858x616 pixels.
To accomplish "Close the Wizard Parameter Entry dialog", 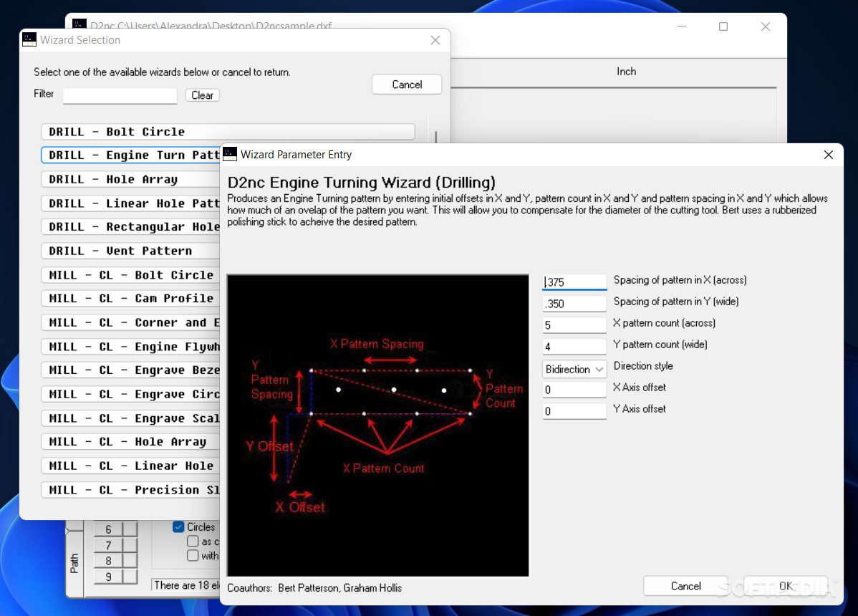I will pos(829,155).
